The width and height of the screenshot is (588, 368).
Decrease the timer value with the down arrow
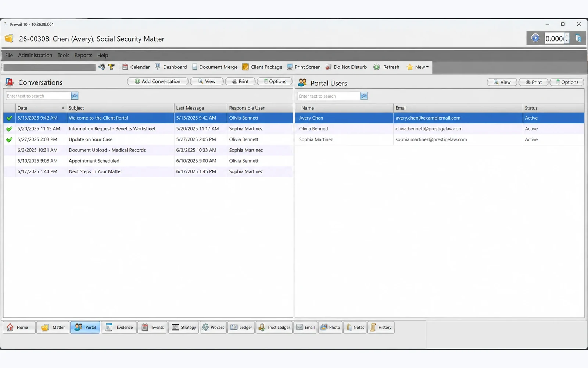click(567, 41)
